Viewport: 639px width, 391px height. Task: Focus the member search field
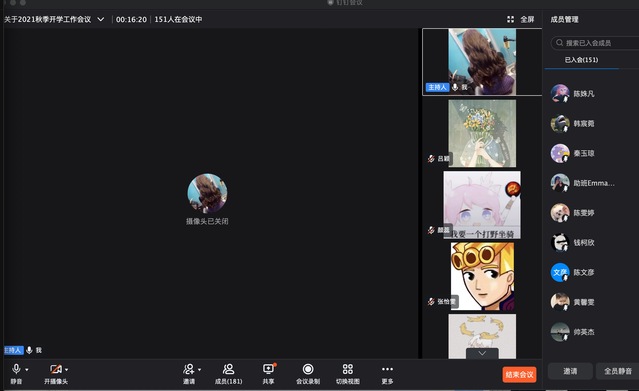coord(595,43)
